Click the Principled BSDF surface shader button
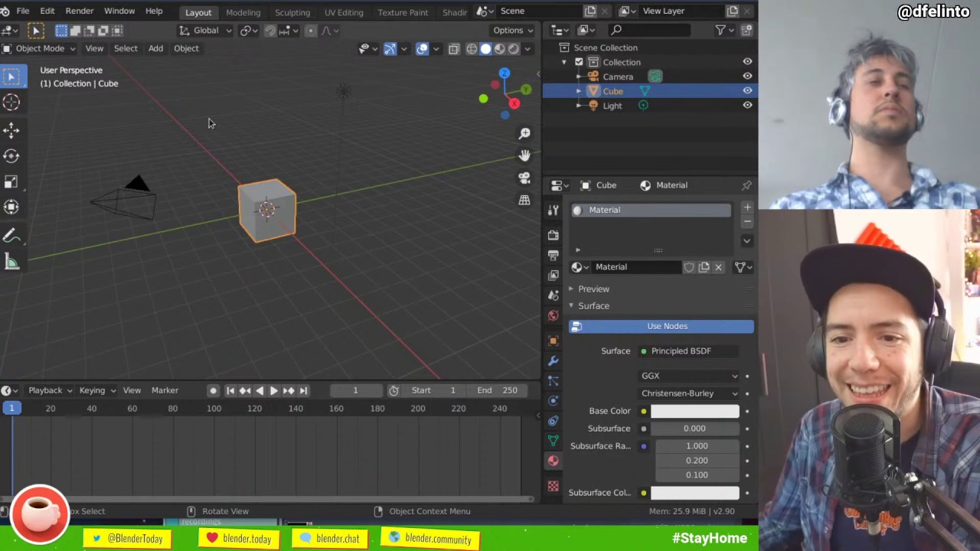The image size is (980, 551). point(690,351)
